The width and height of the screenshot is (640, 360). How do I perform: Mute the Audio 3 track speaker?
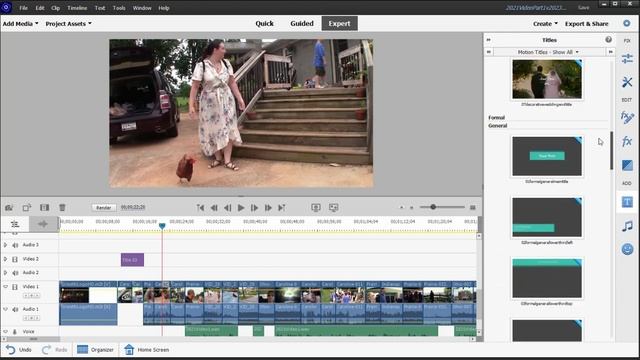(x=15, y=245)
